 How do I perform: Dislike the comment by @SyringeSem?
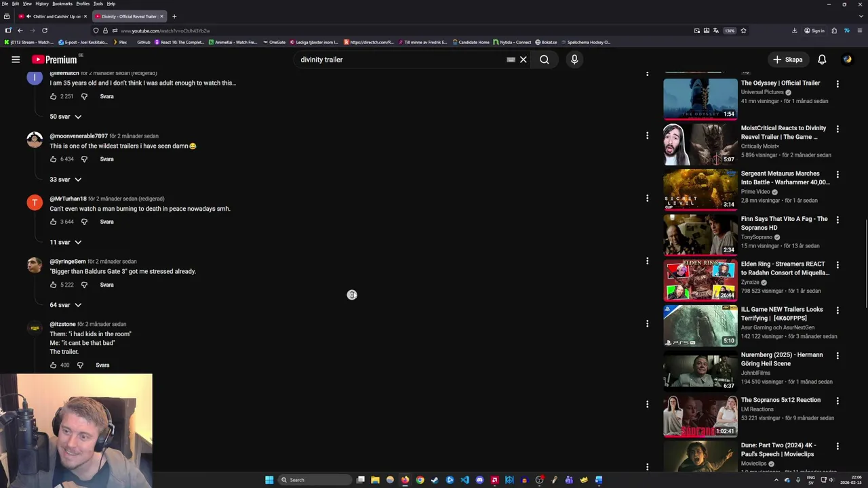[x=84, y=285]
